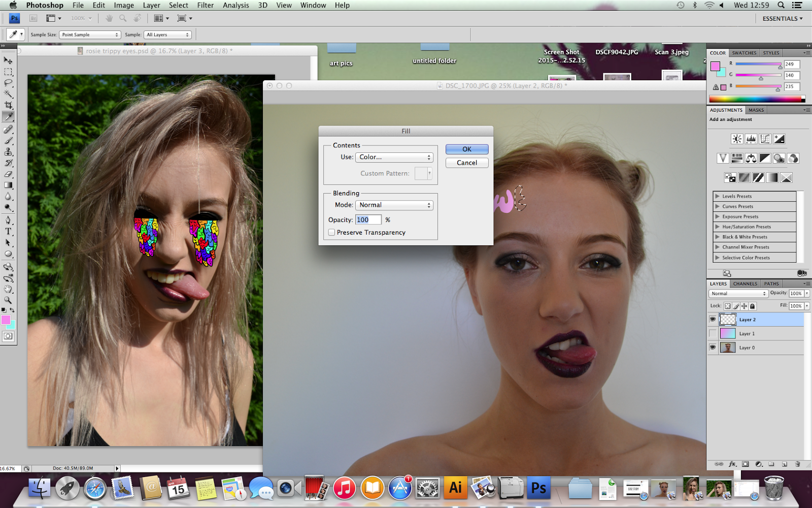Click the delete layer trash icon
812x508 pixels.
[x=797, y=464]
